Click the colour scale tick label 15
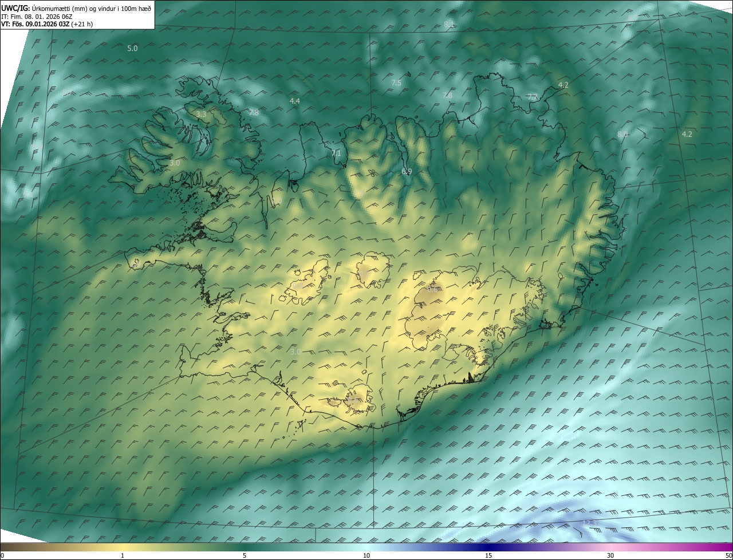Screen dimensions: 733x560 point(488,555)
